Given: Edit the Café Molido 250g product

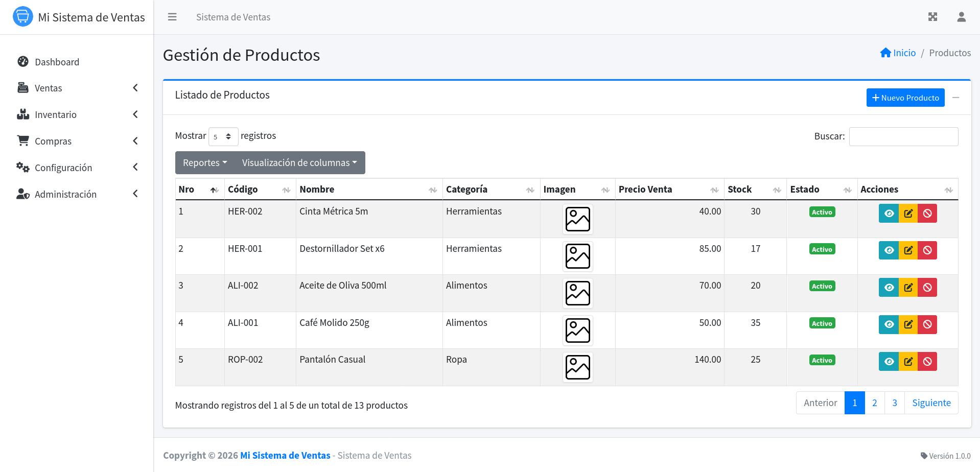Looking at the screenshot, I should coord(908,324).
